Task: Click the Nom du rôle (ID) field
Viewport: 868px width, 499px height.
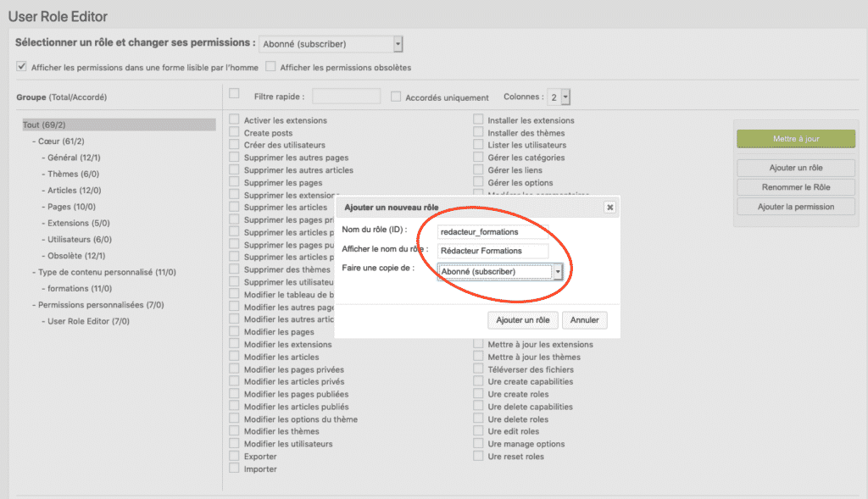Action: (x=492, y=232)
